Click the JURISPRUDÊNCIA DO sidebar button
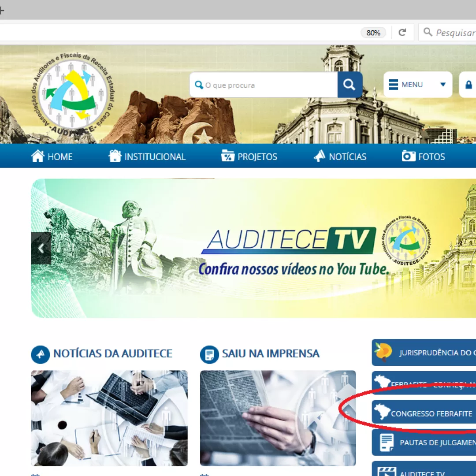 click(x=424, y=353)
